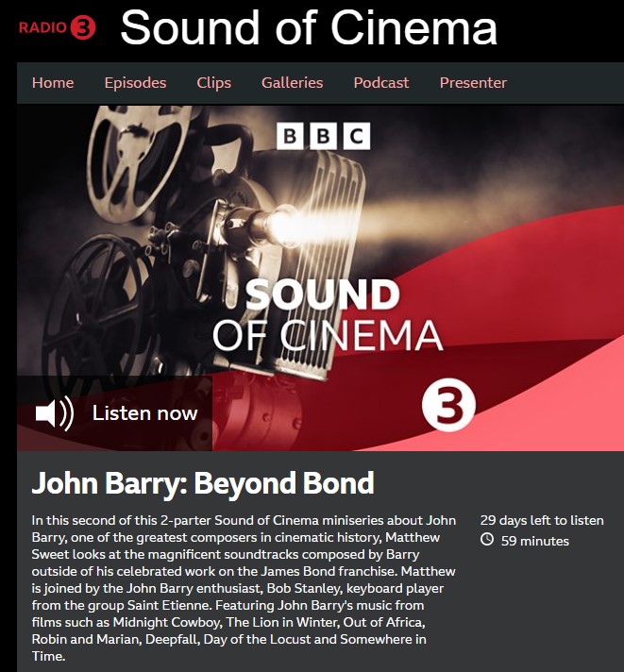Screen dimensions: 624x672
Task: Switch to the Galleries tab
Action: (x=293, y=83)
